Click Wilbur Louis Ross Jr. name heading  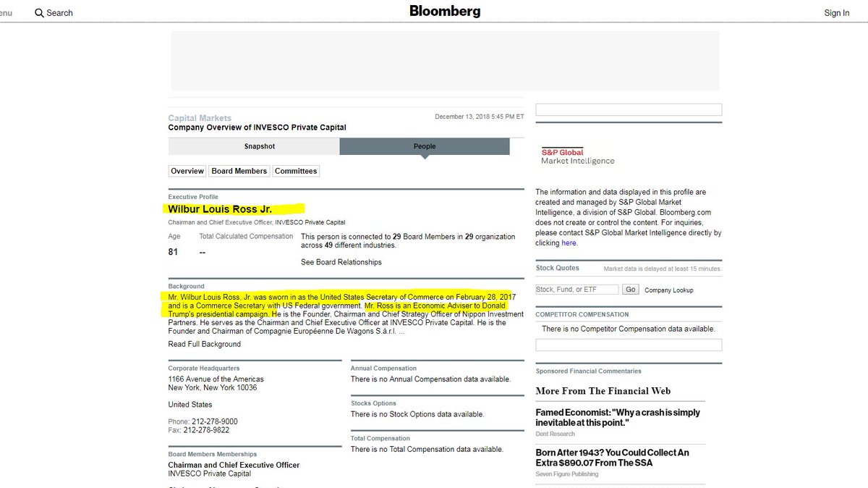coord(220,209)
